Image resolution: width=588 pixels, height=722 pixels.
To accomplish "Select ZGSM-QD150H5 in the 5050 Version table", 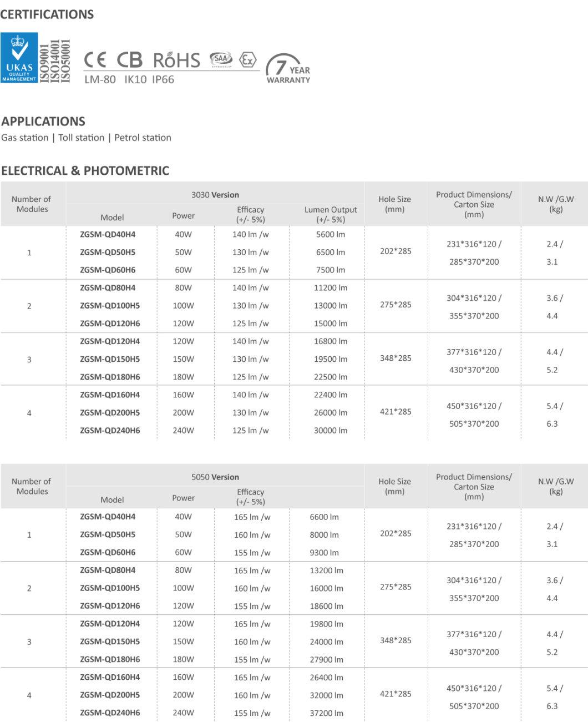I will (x=110, y=642).
